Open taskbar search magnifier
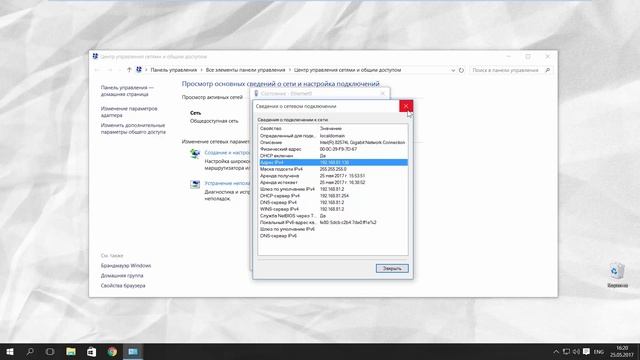 30,351
